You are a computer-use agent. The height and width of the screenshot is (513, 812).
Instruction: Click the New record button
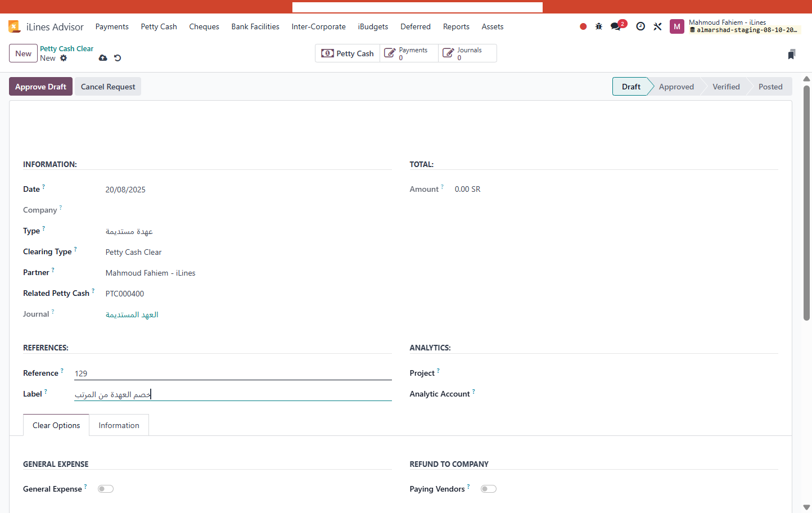23,53
